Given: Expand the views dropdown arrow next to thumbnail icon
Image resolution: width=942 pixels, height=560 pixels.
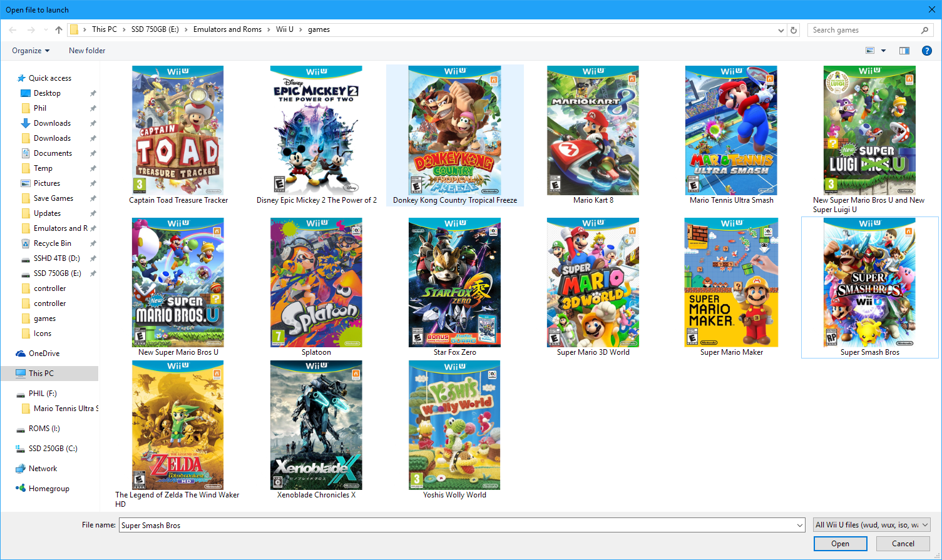Looking at the screenshot, I should click(883, 51).
